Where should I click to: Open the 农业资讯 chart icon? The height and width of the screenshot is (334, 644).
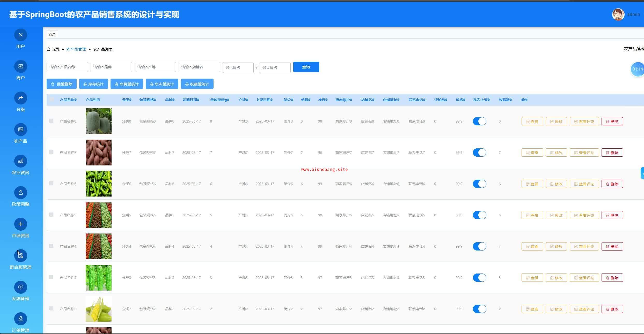point(20,161)
